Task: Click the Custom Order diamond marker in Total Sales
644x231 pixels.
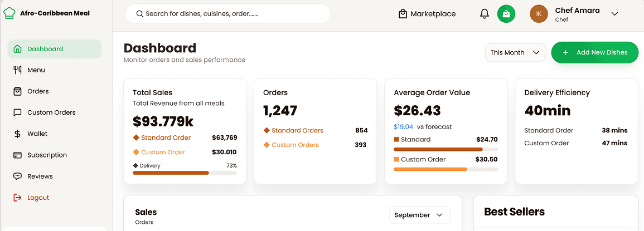Action: pos(136,152)
